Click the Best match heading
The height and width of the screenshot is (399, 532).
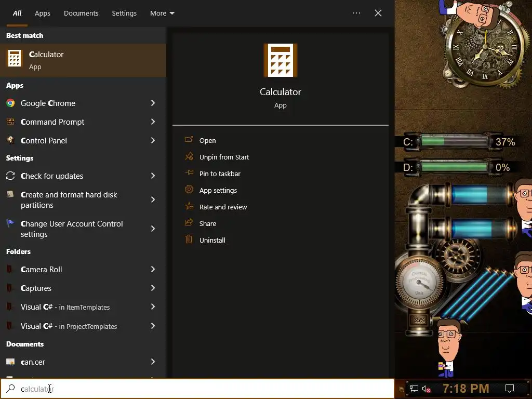click(x=25, y=36)
